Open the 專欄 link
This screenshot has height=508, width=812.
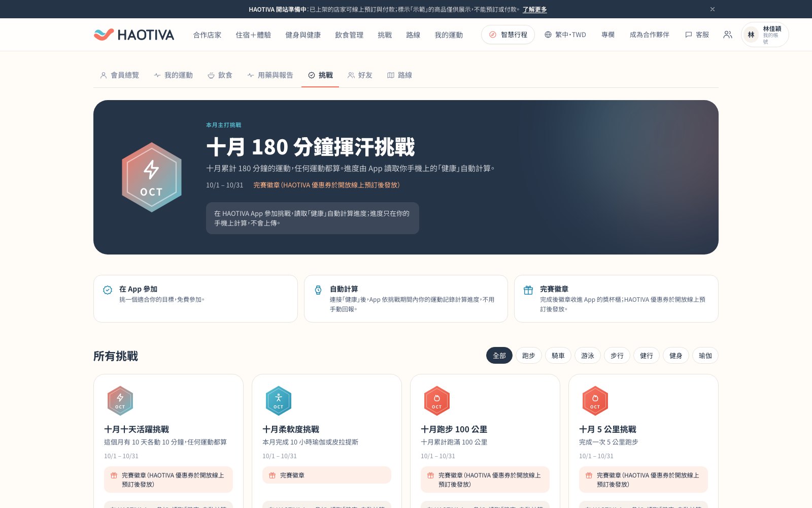coord(608,35)
